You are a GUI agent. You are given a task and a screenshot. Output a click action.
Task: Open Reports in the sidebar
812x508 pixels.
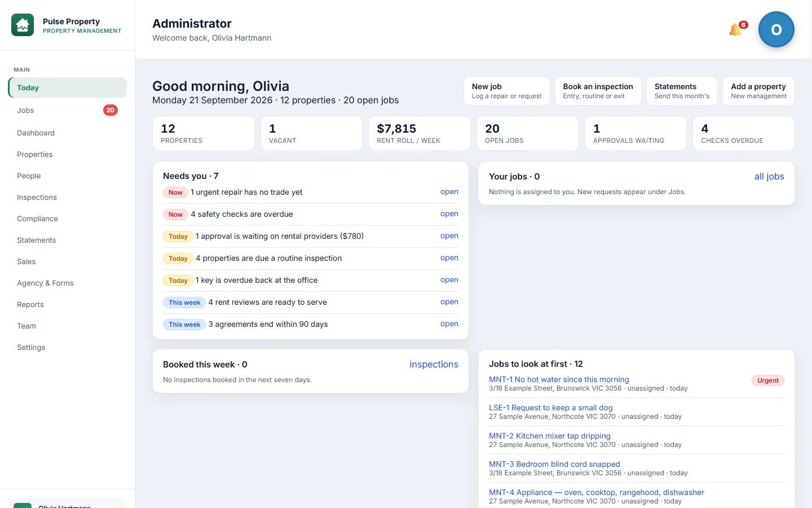[68, 304]
